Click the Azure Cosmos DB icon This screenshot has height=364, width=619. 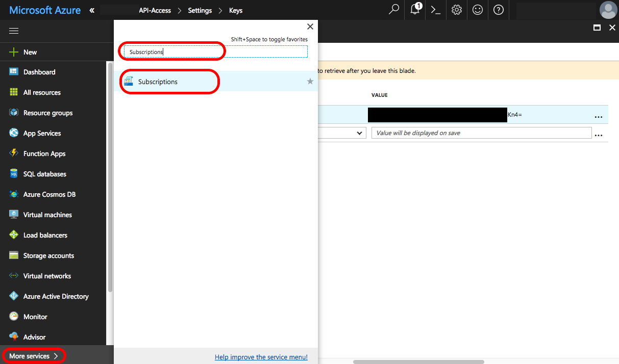coord(14,194)
